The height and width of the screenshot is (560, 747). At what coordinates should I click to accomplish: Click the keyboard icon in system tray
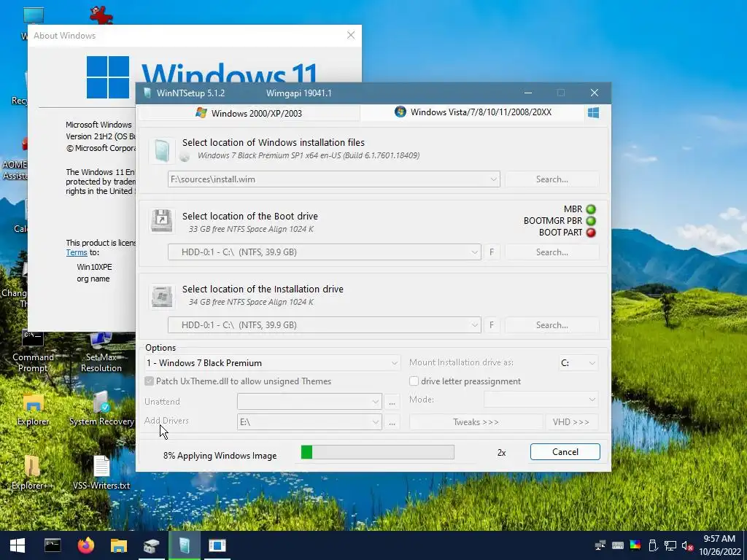pyautogui.click(x=617, y=545)
